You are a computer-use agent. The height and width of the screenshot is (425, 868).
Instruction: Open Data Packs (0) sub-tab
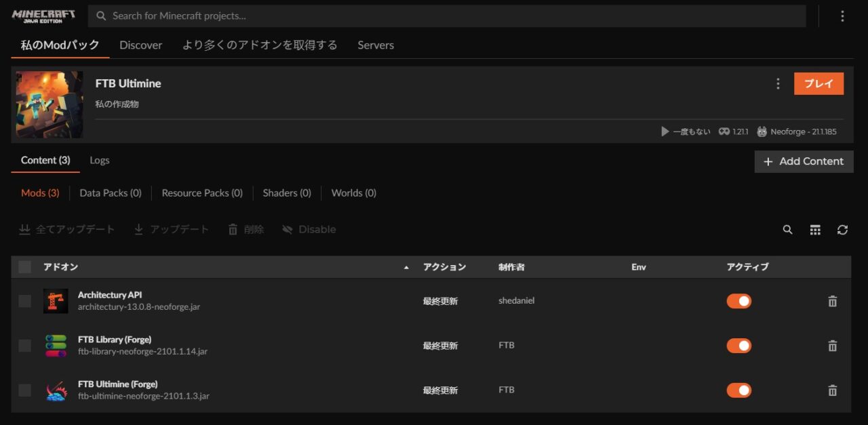point(111,193)
